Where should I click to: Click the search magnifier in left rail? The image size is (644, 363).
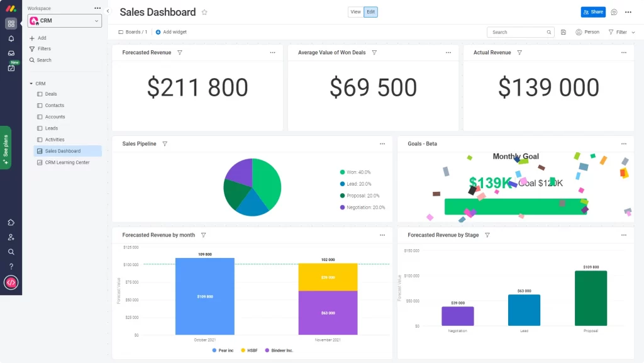(11, 252)
